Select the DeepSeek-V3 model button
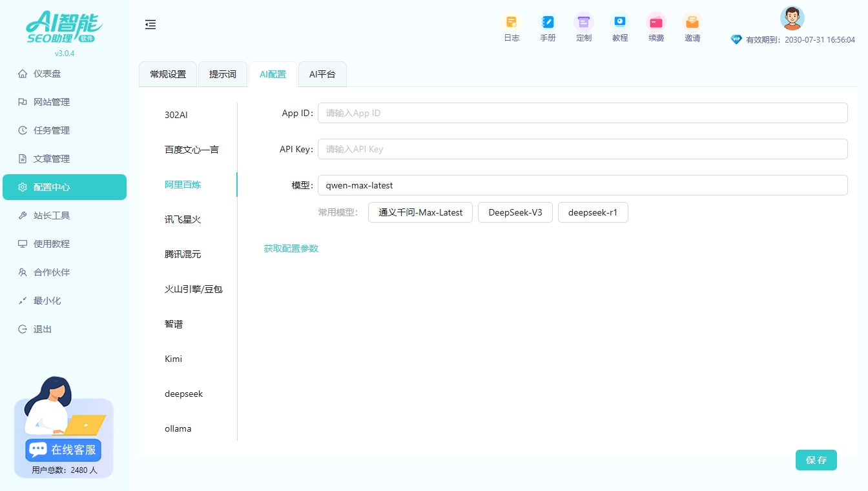 click(x=515, y=212)
